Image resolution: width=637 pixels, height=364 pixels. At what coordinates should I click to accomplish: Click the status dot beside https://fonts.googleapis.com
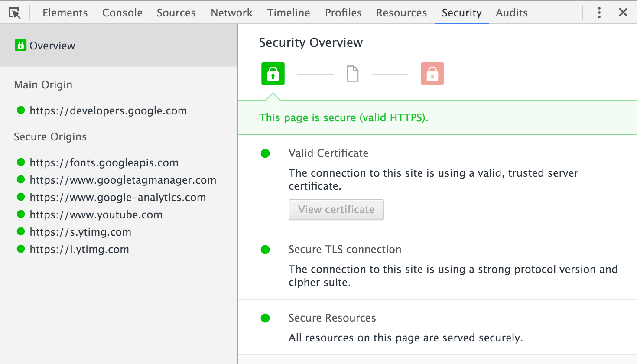20,162
